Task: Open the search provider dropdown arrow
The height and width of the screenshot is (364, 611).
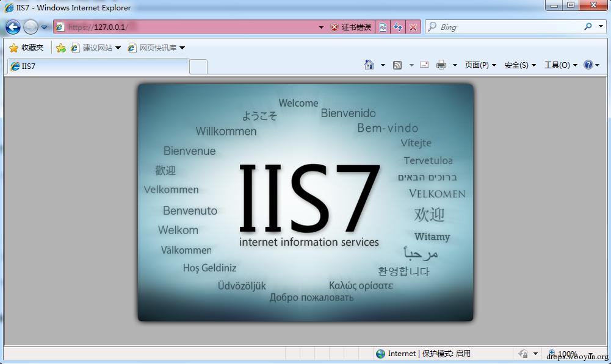Action: (601, 26)
